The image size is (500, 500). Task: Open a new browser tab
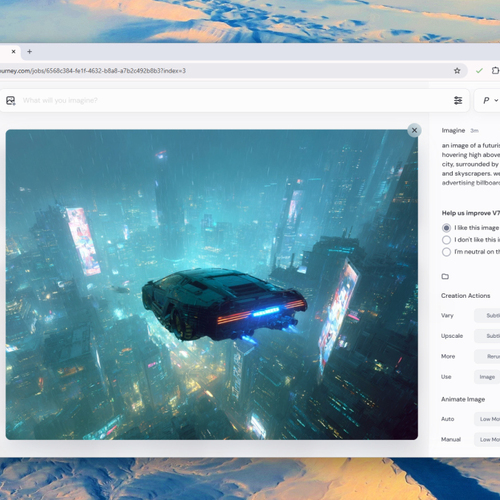tap(29, 52)
